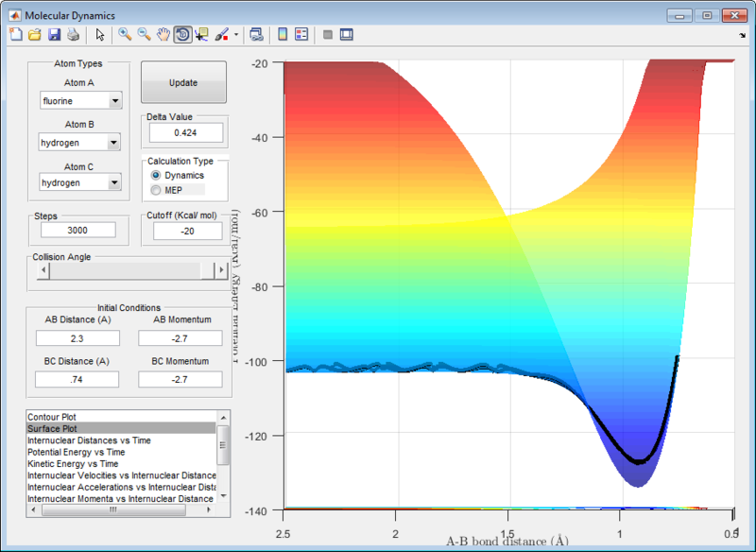The height and width of the screenshot is (552, 756).
Task: Activate the Pan hand tool
Action: (163, 35)
